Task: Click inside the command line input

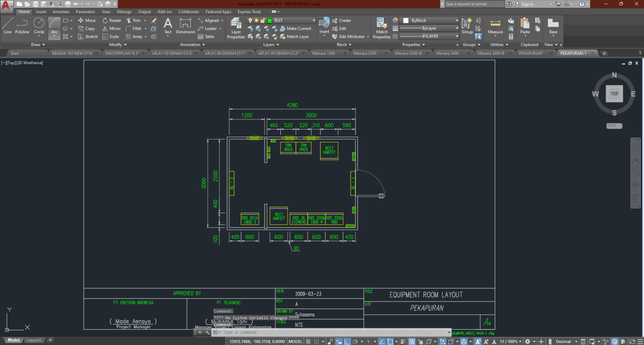Action: [252, 332]
